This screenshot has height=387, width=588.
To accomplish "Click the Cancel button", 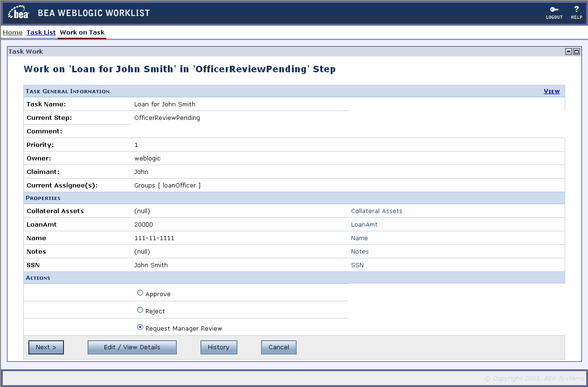I will click(x=279, y=347).
